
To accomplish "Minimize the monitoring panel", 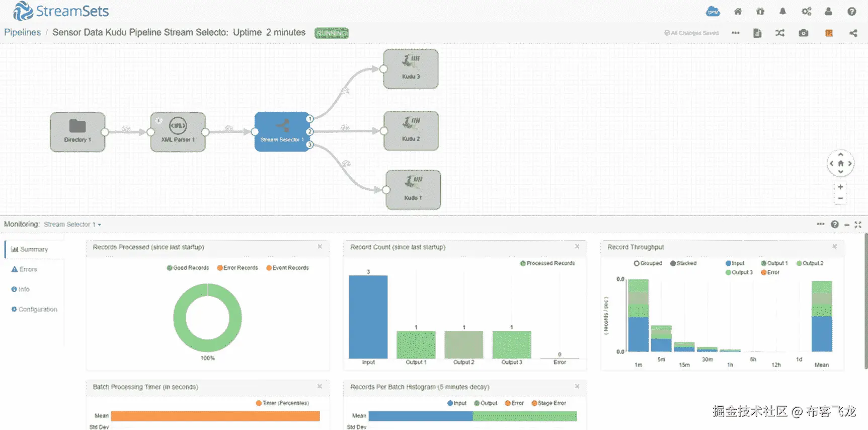I will click(847, 225).
